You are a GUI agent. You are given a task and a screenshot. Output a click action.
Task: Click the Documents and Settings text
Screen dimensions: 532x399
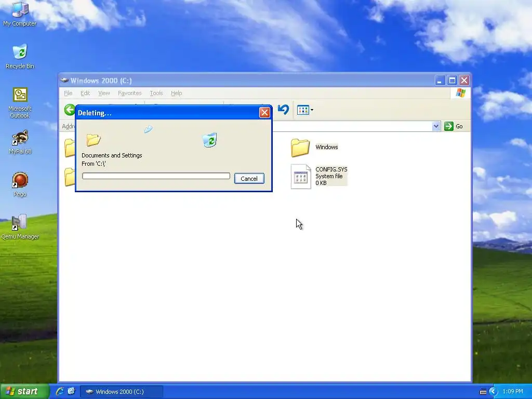[x=112, y=155]
